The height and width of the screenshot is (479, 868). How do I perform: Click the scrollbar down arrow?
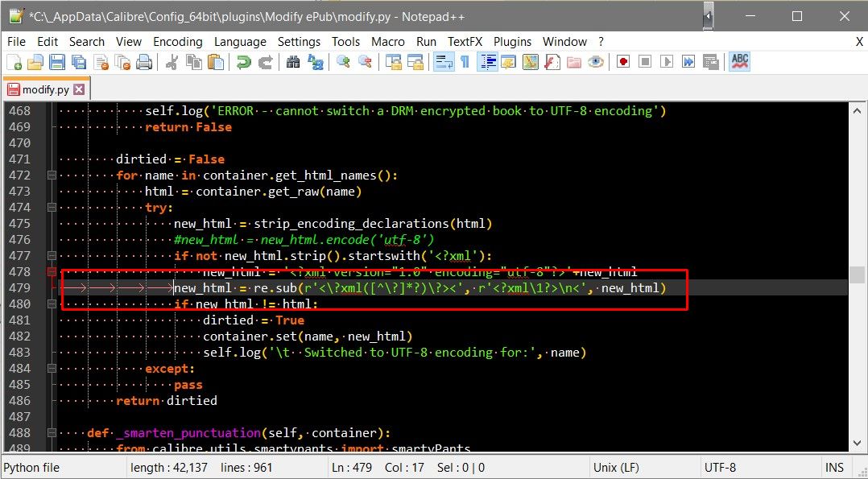857,443
